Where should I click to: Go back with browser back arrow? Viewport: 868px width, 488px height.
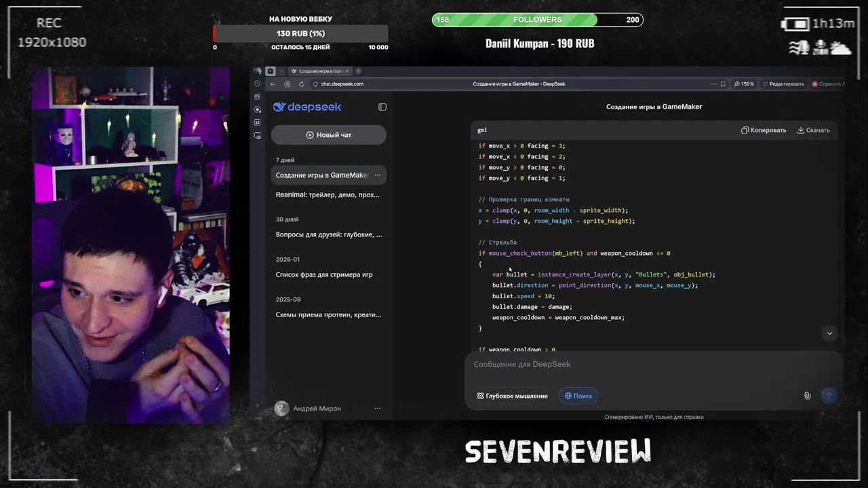click(273, 84)
